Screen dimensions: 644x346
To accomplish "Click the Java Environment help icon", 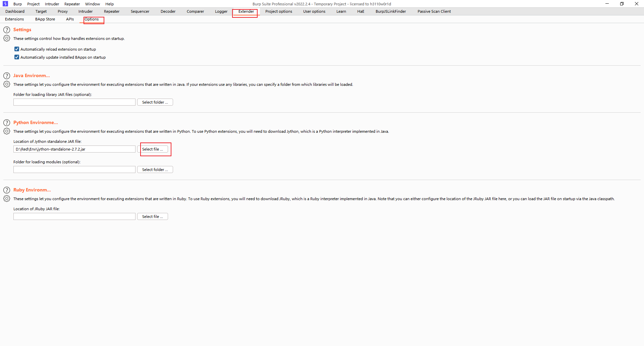I will 6,76.
